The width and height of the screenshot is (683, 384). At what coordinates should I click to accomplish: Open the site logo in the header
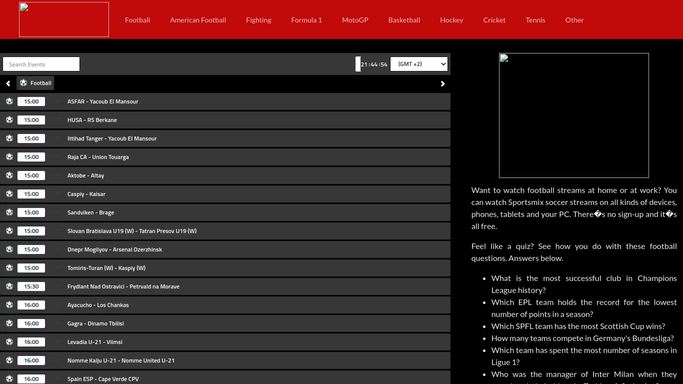(64, 20)
